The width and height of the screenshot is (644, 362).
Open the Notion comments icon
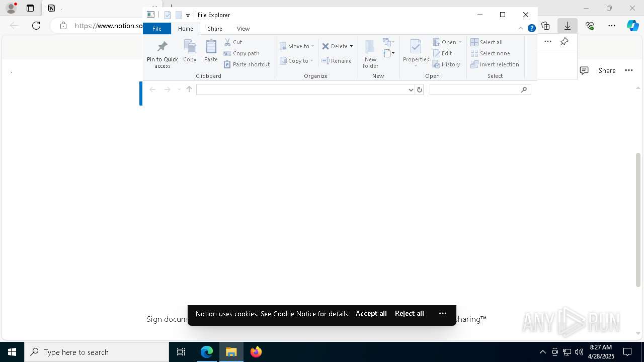tap(584, 70)
